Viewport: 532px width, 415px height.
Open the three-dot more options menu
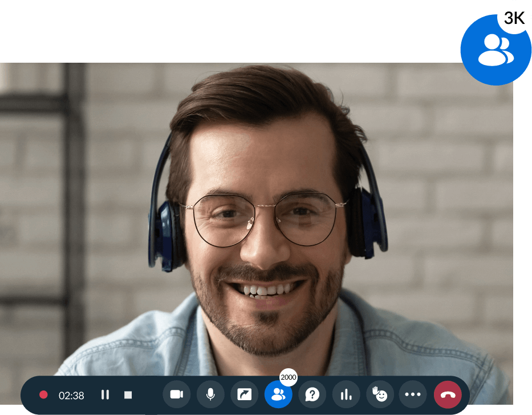pyautogui.click(x=412, y=394)
